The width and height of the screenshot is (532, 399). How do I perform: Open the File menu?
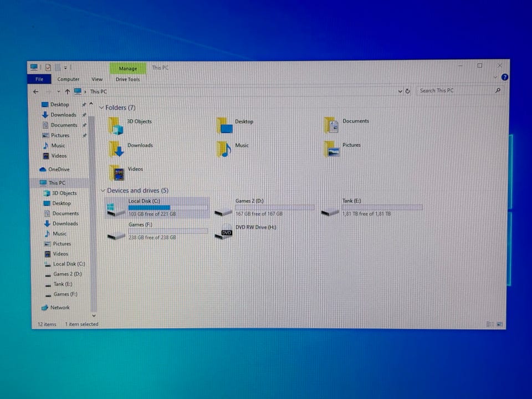(x=39, y=79)
